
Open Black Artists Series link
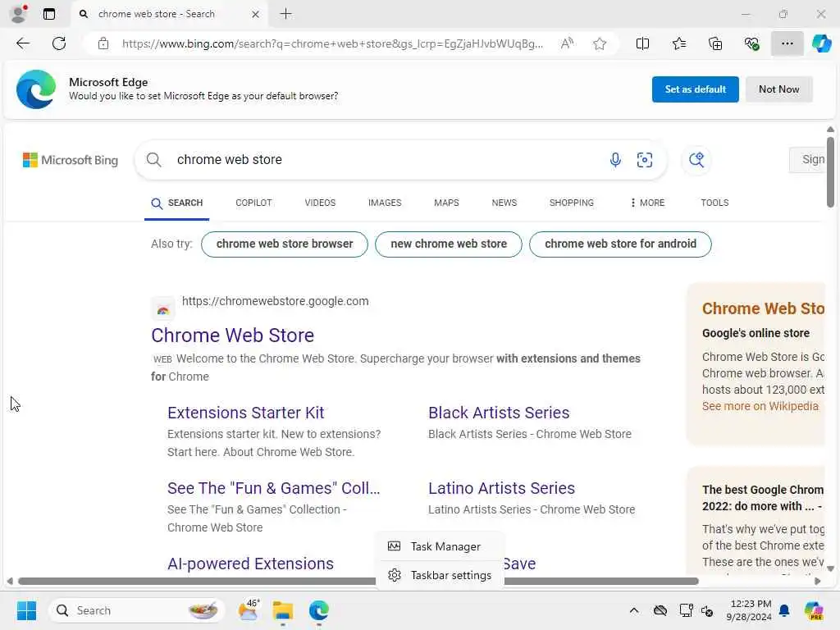[x=499, y=413]
